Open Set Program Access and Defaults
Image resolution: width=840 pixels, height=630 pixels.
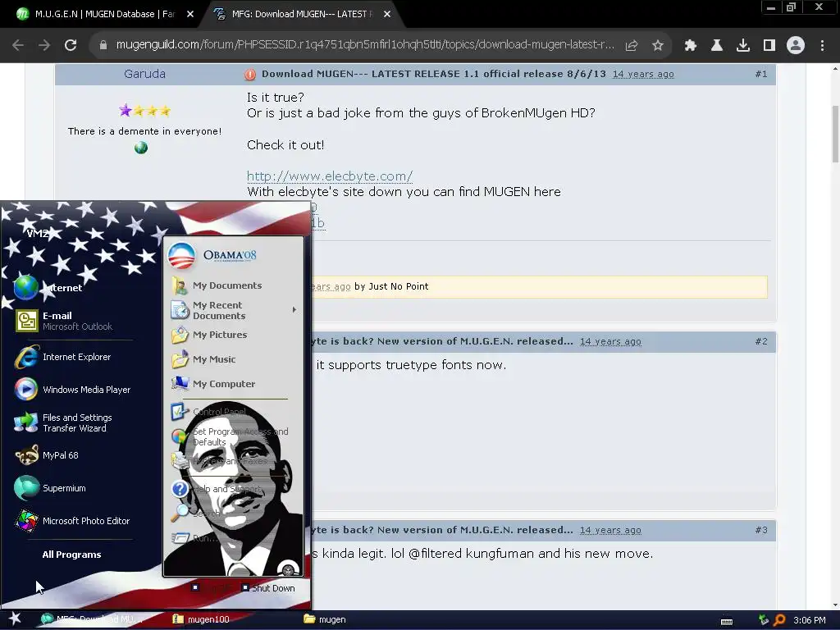tap(231, 436)
